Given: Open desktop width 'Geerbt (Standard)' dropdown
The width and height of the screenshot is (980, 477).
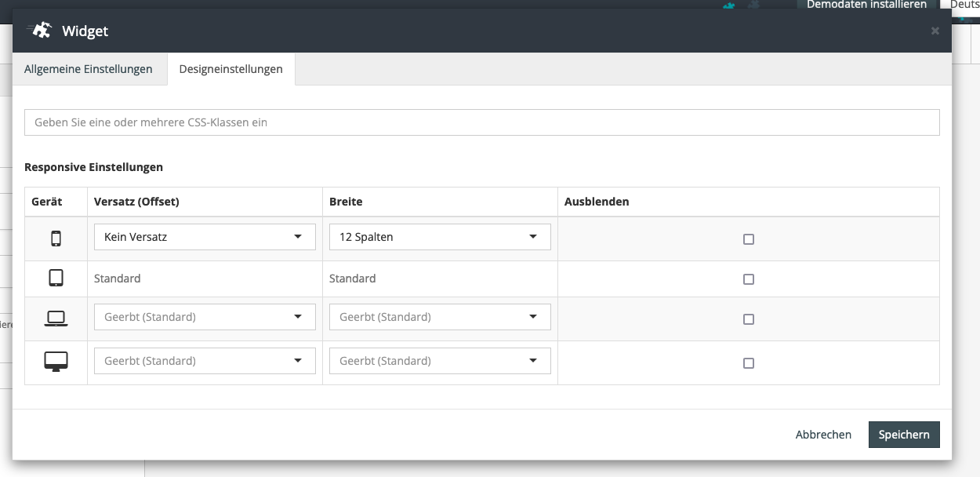Looking at the screenshot, I should [440, 361].
